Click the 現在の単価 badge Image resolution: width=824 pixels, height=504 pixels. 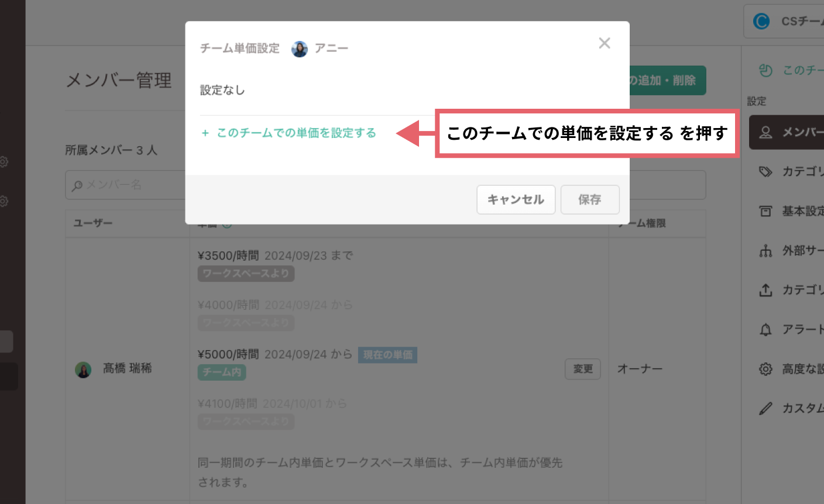(387, 354)
